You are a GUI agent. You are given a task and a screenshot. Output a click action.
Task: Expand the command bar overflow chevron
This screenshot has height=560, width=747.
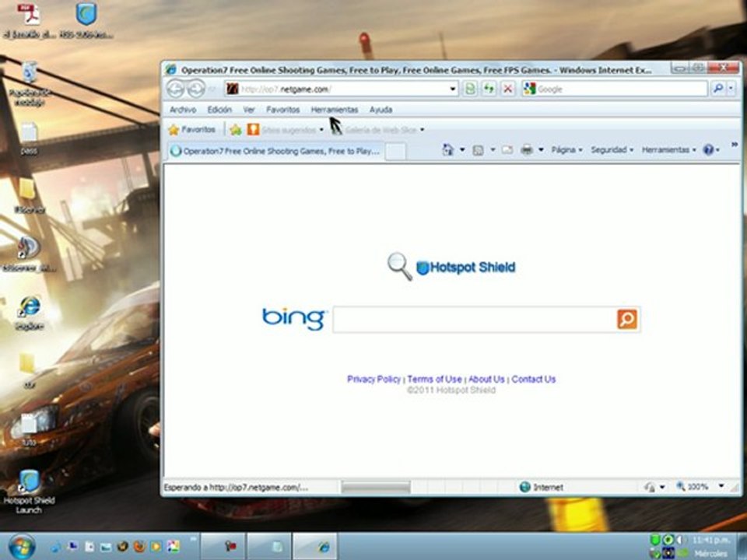click(734, 145)
